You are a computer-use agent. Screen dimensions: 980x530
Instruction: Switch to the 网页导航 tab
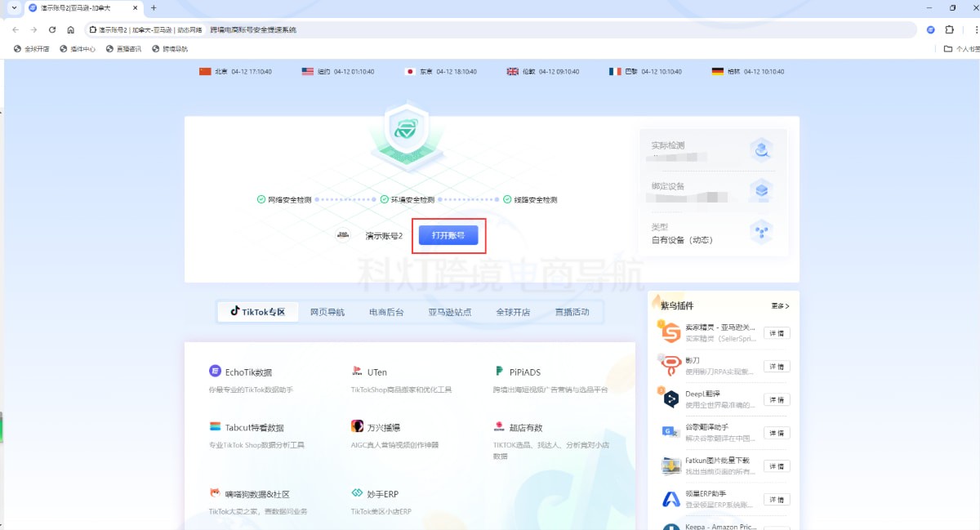[x=327, y=312]
